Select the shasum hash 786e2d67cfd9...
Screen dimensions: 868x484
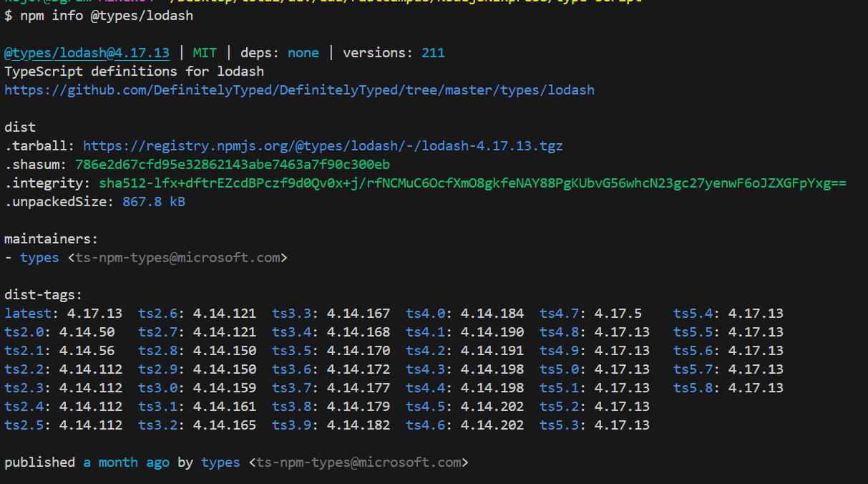[233, 165]
